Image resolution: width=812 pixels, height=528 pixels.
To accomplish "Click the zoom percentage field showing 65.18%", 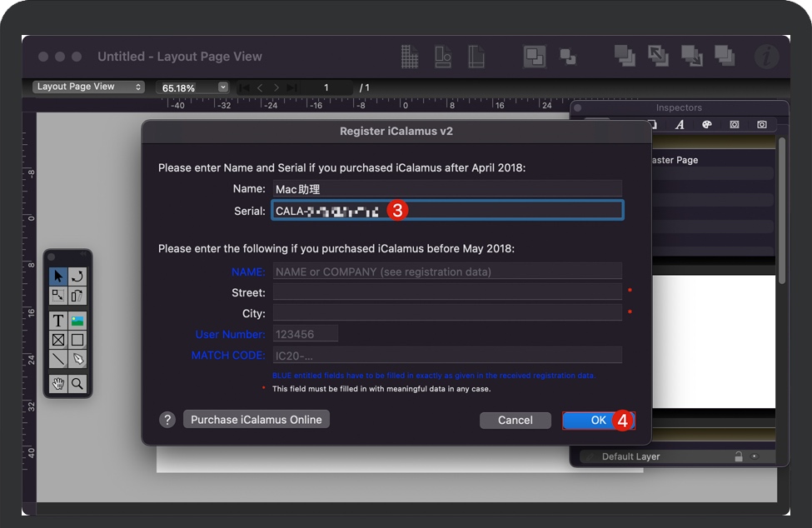I will pos(187,87).
